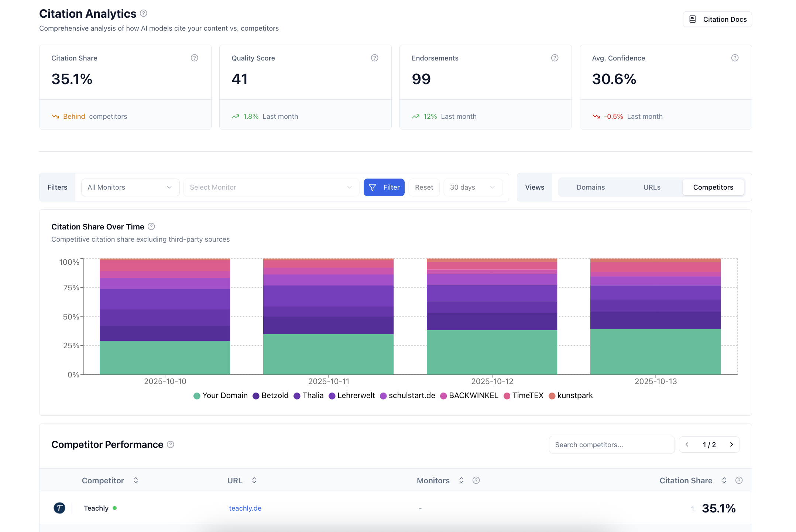The height and width of the screenshot is (532, 796).
Task: Switch to the Domains view tab
Action: [590, 187]
